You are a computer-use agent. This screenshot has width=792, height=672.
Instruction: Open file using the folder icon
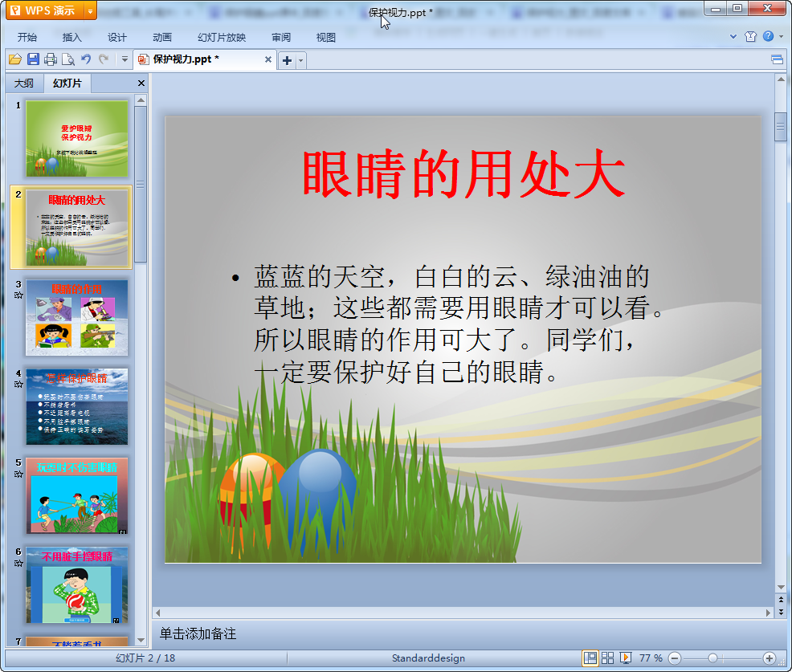15,59
